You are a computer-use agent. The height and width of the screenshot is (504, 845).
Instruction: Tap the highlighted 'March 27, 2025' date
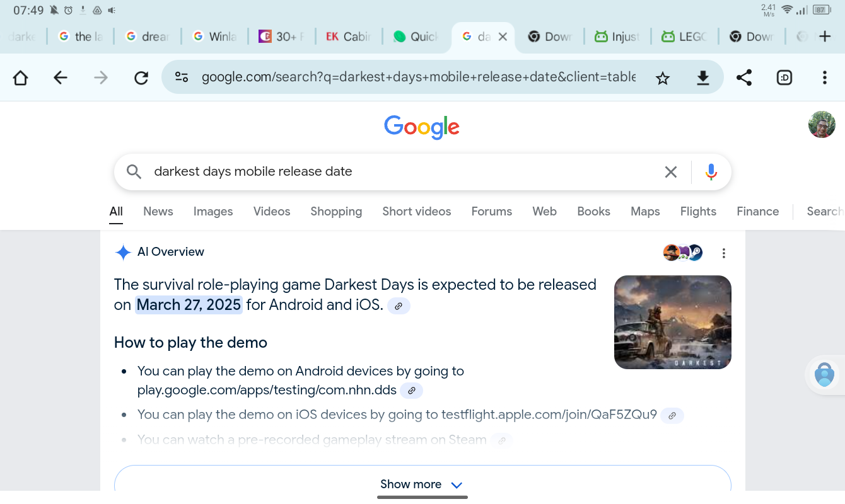coord(189,305)
